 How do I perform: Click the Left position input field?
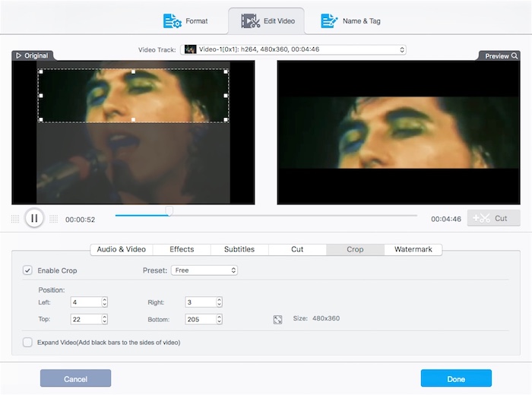click(x=86, y=302)
